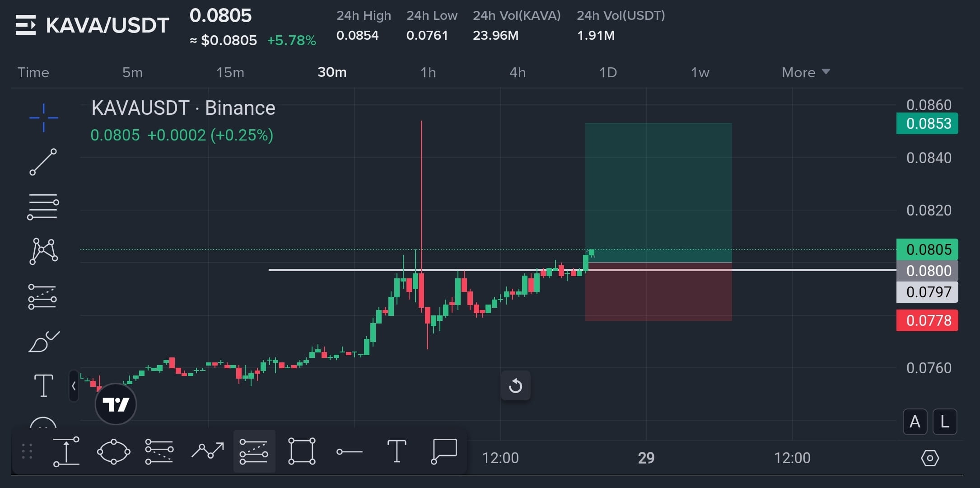Screen dimensions: 980x488
Task: Click the 24h Low value 0.0761
Action: pos(427,35)
